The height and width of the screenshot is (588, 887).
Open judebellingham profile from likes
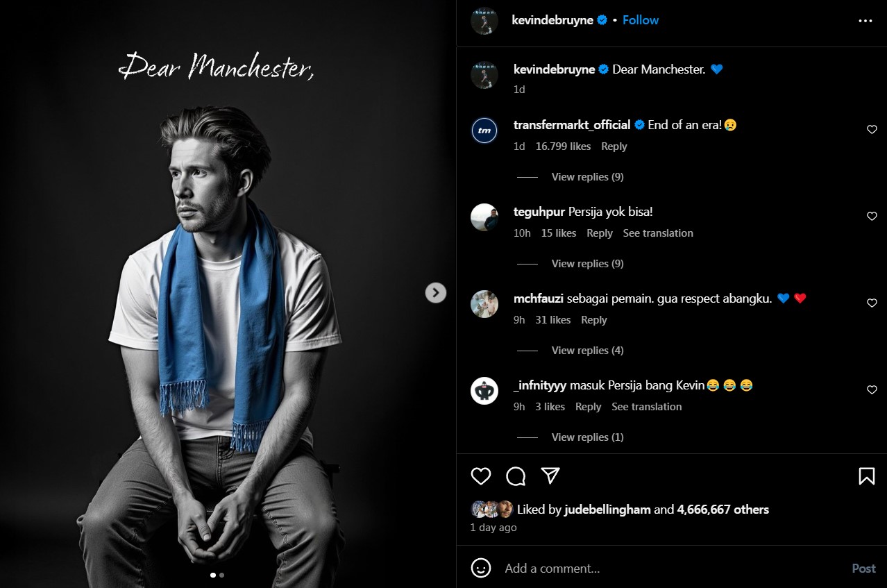[x=607, y=510]
